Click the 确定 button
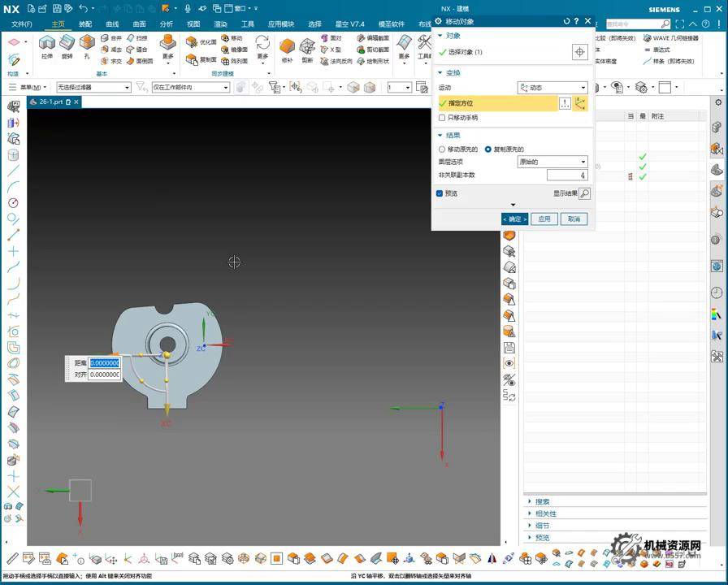Viewport: 728px width, 585px height. pos(514,219)
